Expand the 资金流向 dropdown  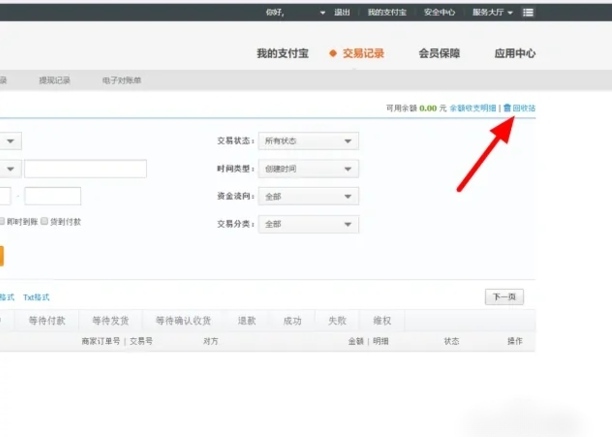308,197
